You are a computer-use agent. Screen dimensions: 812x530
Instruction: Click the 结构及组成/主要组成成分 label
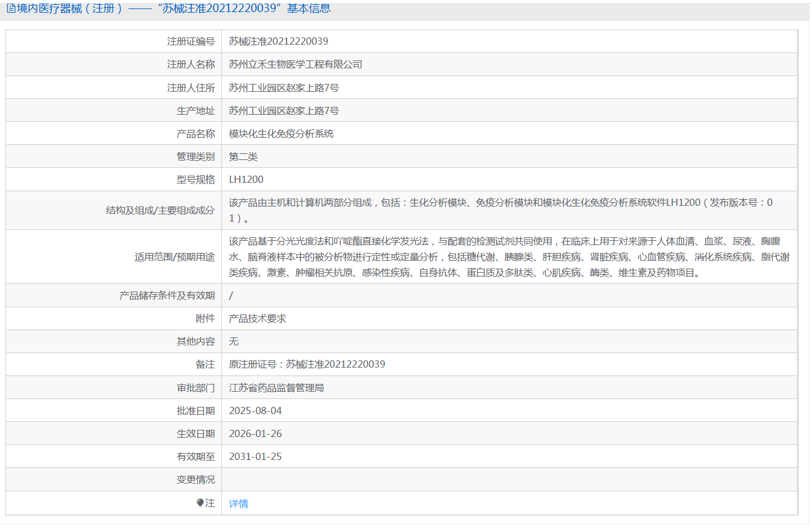(x=160, y=210)
